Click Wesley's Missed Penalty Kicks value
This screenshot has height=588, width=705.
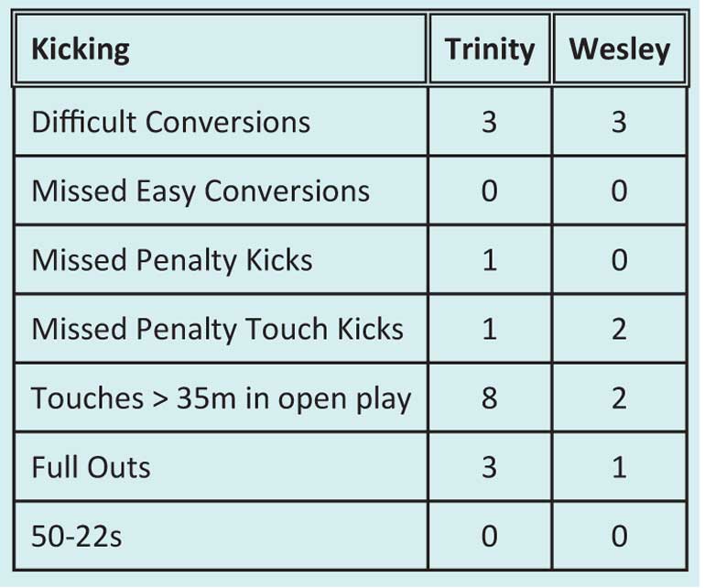click(619, 260)
